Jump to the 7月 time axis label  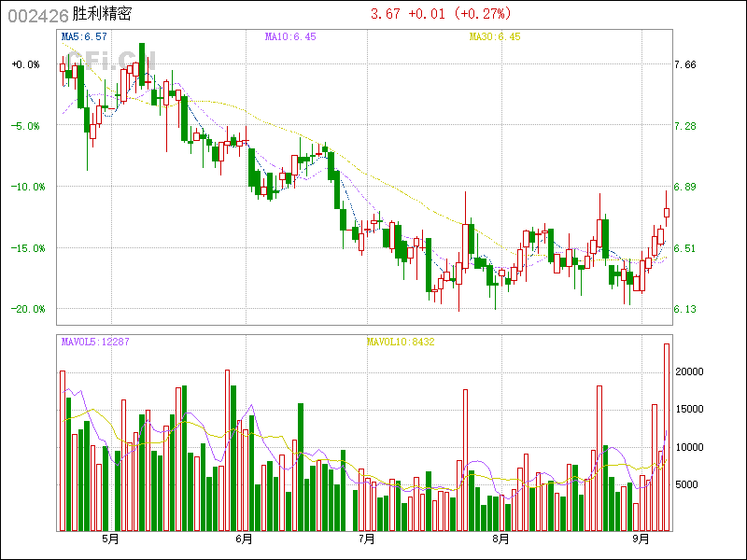click(x=367, y=539)
